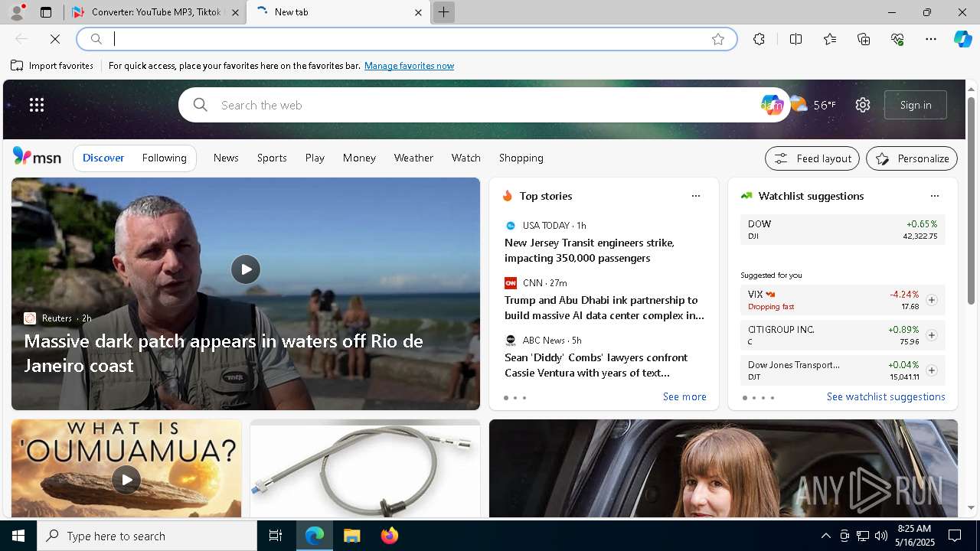Open the page settings gear icon
980x551 pixels.
tap(863, 105)
